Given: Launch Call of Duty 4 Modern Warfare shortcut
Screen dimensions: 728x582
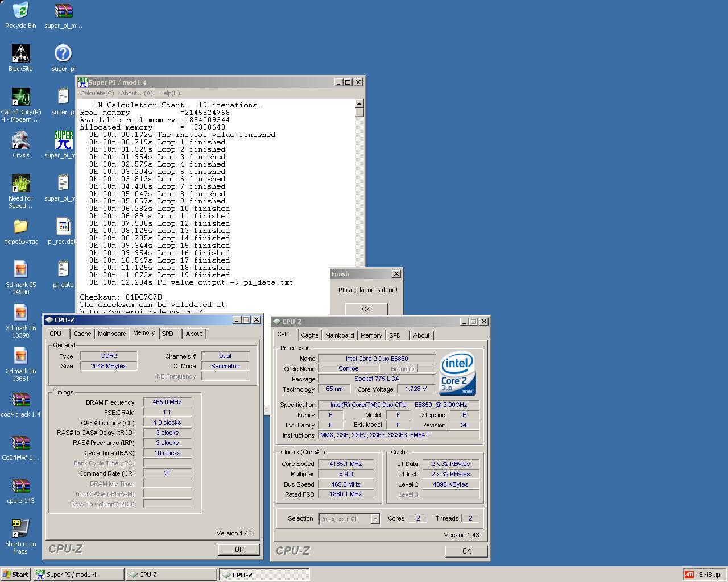Looking at the screenshot, I should pos(20,97).
